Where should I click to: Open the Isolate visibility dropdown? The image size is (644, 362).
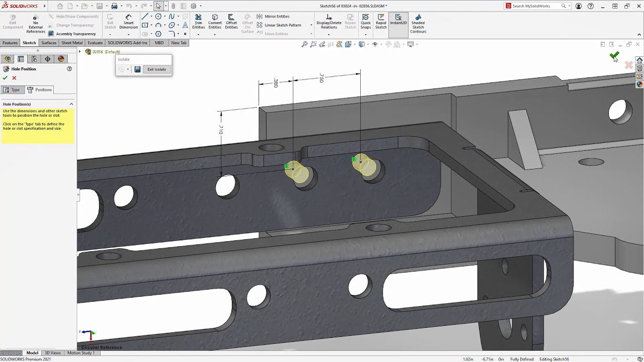tap(128, 69)
